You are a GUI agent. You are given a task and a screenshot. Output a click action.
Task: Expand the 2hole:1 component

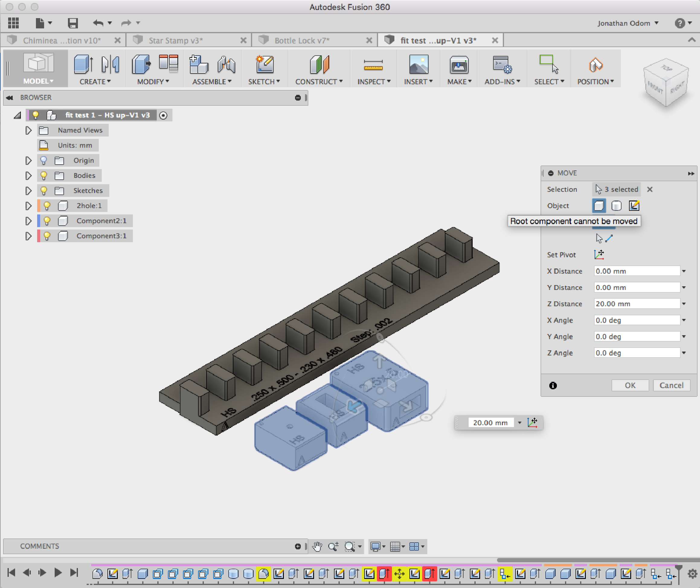[x=28, y=206]
